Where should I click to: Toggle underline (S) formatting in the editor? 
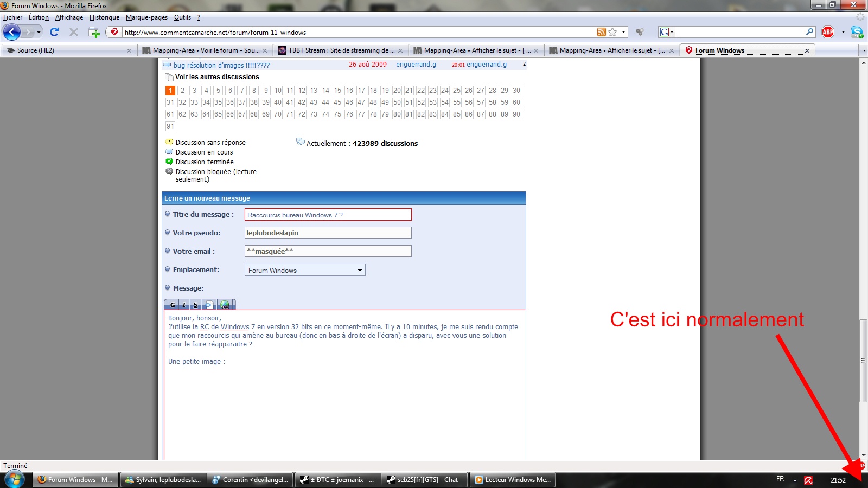pos(196,305)
